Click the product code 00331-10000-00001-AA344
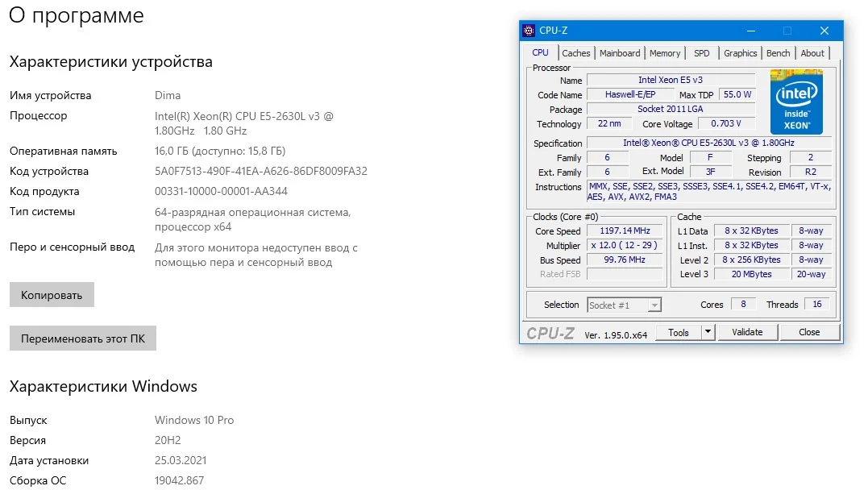 [x=221, y=191]
